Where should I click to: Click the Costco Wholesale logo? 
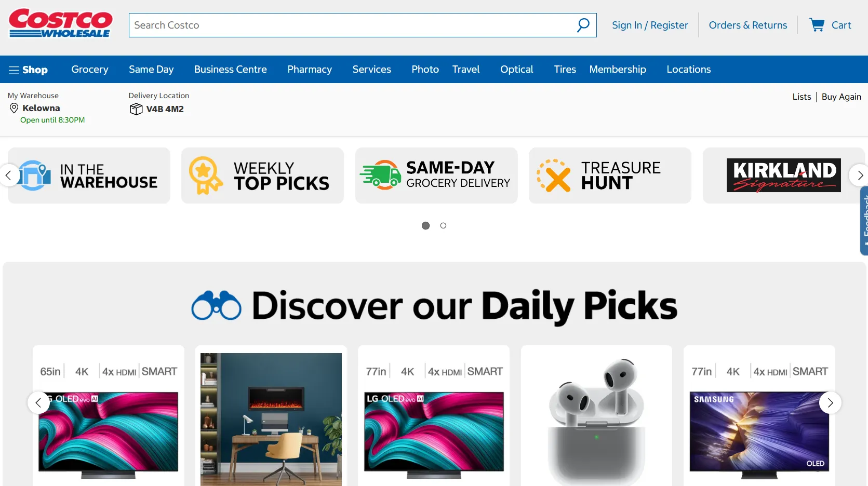(60, 23)
